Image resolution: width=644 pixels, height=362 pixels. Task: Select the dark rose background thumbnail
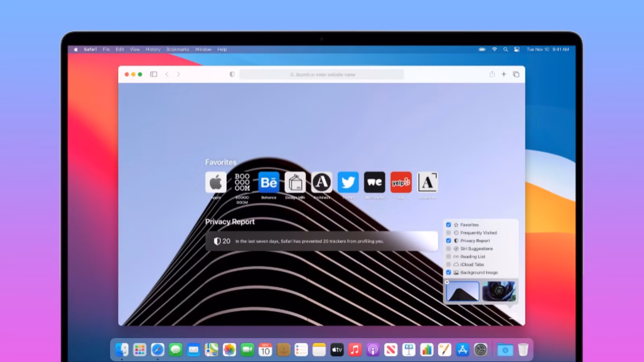coord(499,291)
